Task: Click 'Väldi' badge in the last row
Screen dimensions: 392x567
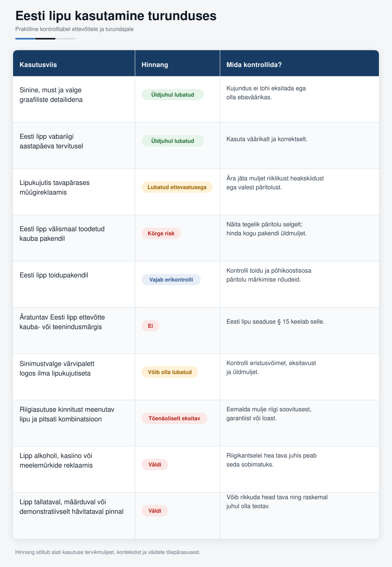Action: pyautogui.click(x=155, y=511)
